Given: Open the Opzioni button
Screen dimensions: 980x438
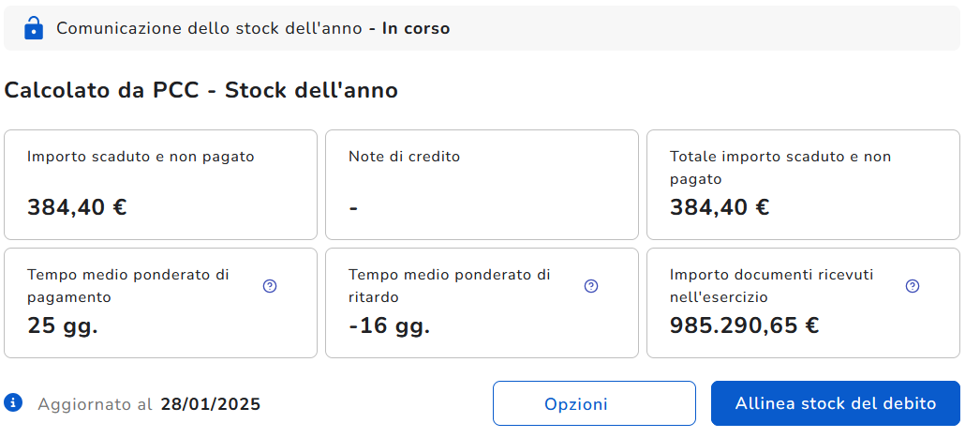Looking at the screenshot, I should click(594, 404).
